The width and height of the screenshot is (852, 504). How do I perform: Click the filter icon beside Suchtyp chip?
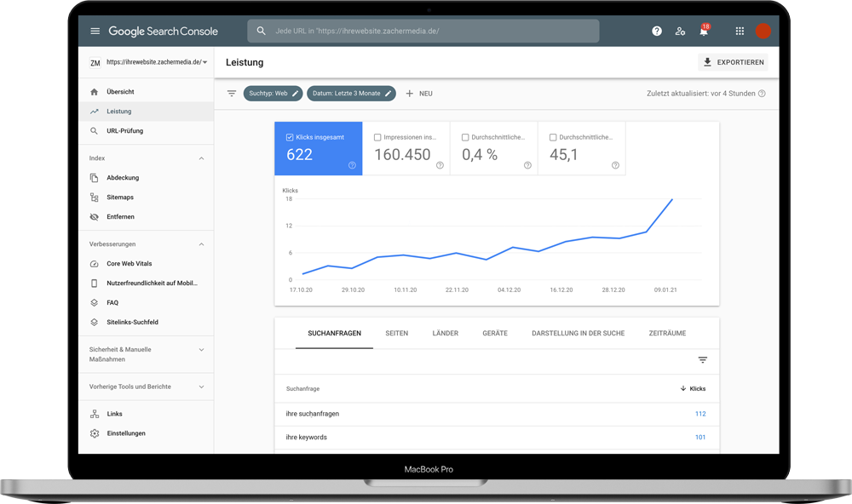click(x=231, y=94)
